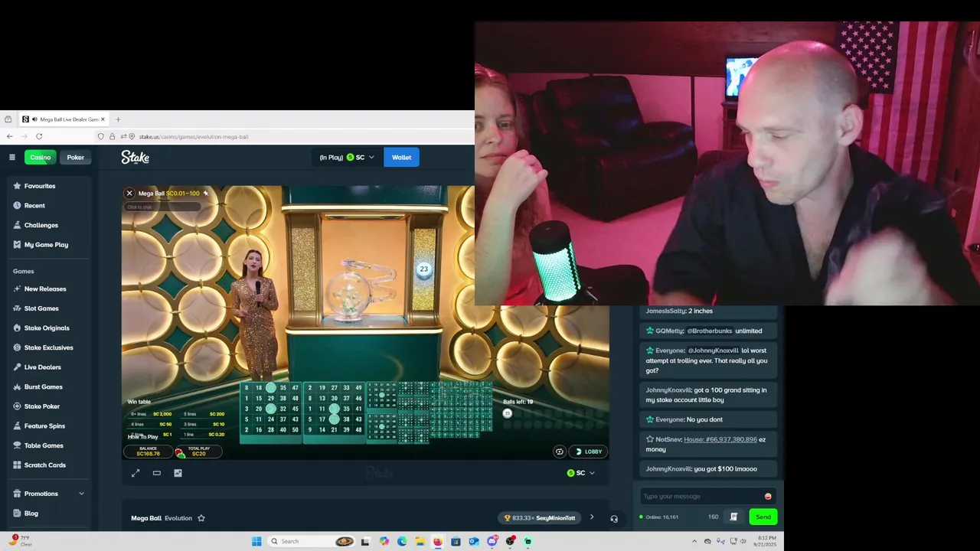Close the Mega Ball browser tab
This screenshot has height=551, width=980.
click(x=103, y=119)
